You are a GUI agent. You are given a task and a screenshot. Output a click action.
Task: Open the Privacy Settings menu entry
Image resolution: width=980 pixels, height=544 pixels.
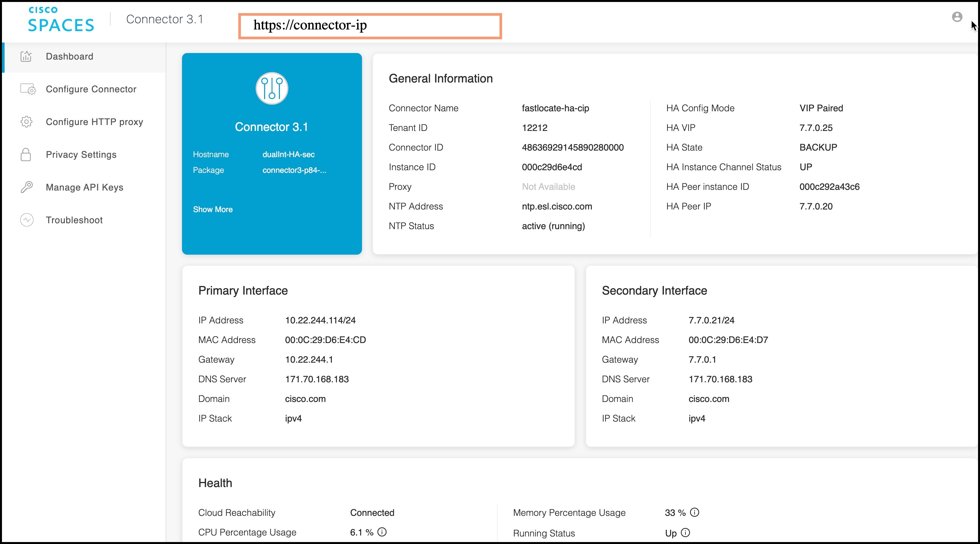[x=81, y=154]
